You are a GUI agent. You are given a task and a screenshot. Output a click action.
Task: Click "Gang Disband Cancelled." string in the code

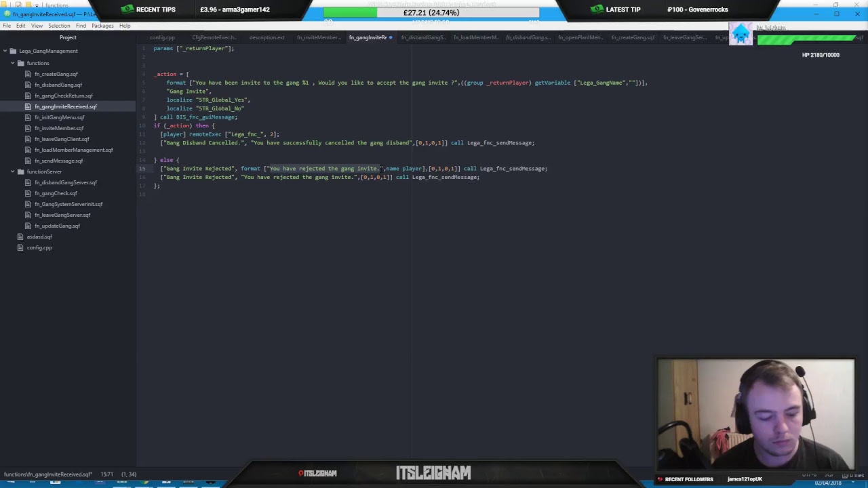pyautogui.click(x=205, y=143)
